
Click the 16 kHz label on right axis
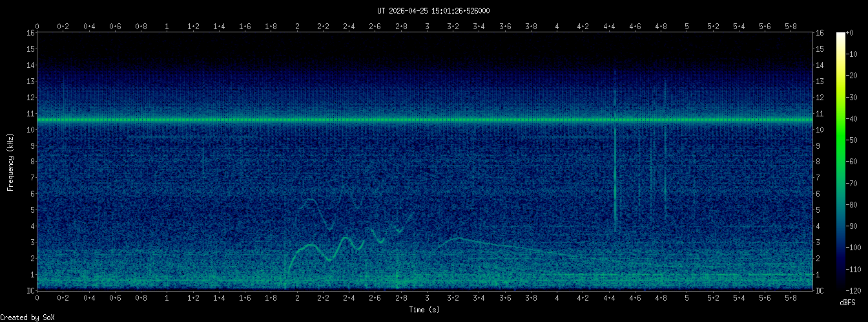(x=820, y=33)
